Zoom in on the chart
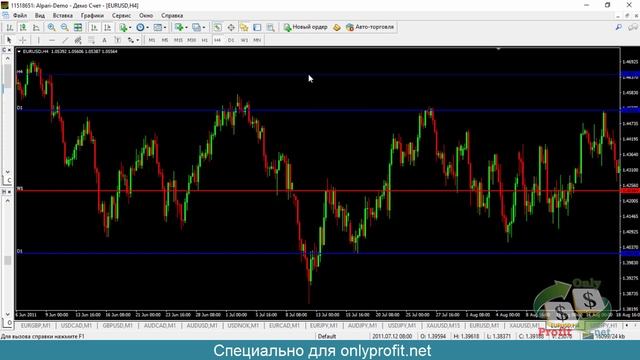 pos(51,27)
